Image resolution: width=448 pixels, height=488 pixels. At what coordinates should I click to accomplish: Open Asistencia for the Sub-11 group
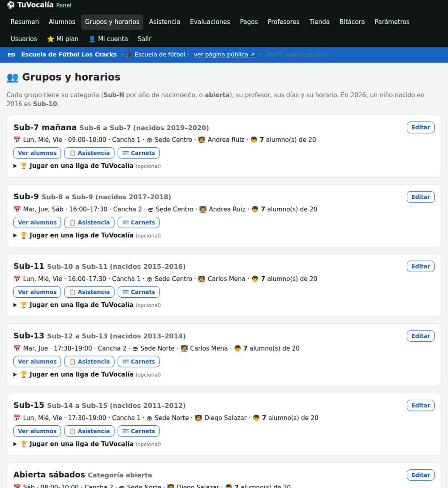[89, 292]
